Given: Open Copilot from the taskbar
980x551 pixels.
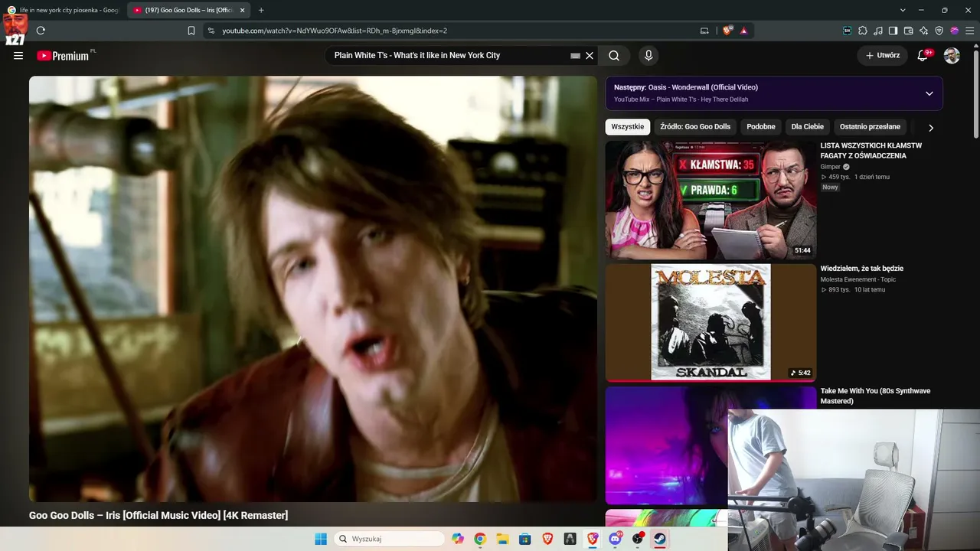Looking at the screenshot, I should point(458,539).
